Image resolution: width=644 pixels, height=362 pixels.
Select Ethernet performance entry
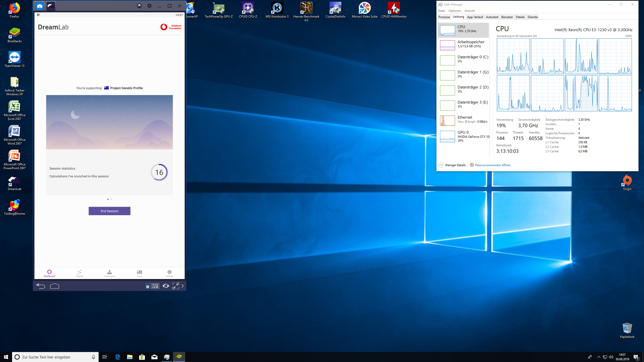tap(463, 121)
